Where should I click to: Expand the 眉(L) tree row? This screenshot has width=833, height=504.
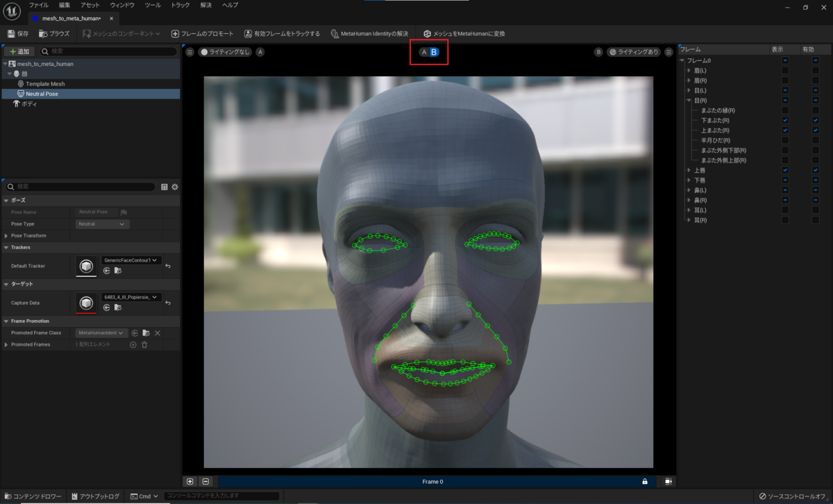(x=689, y=71)
